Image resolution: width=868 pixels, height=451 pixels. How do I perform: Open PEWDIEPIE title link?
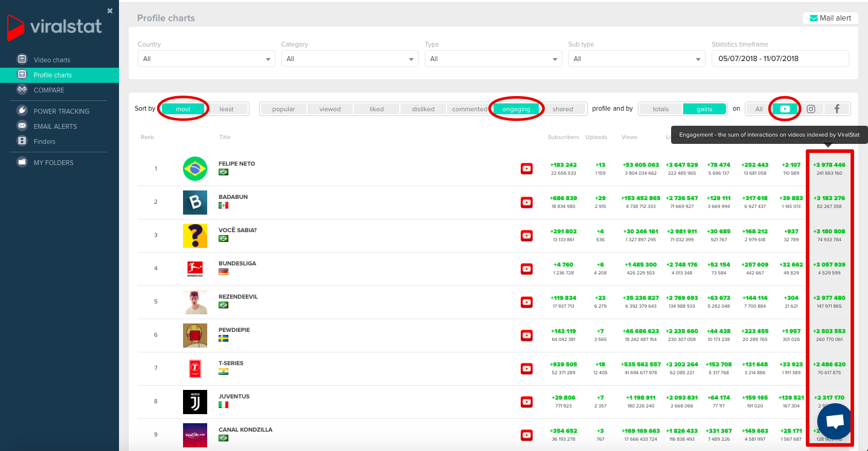(234, 330)
